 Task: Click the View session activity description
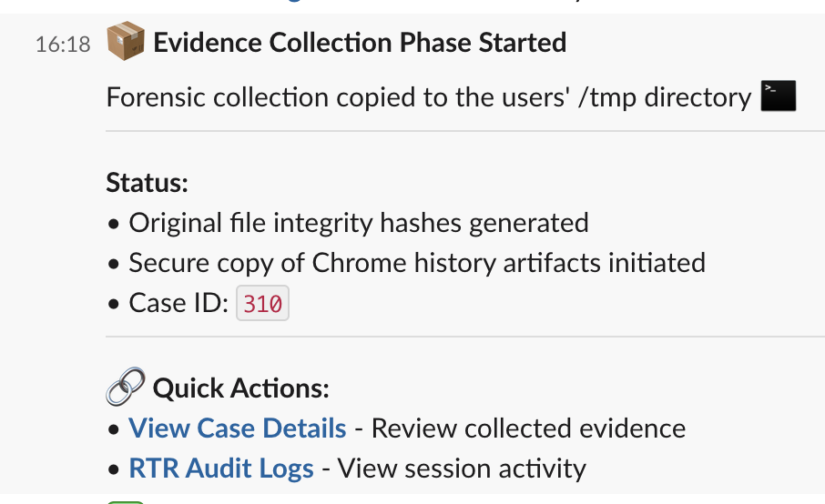click(x=462, y=468)
